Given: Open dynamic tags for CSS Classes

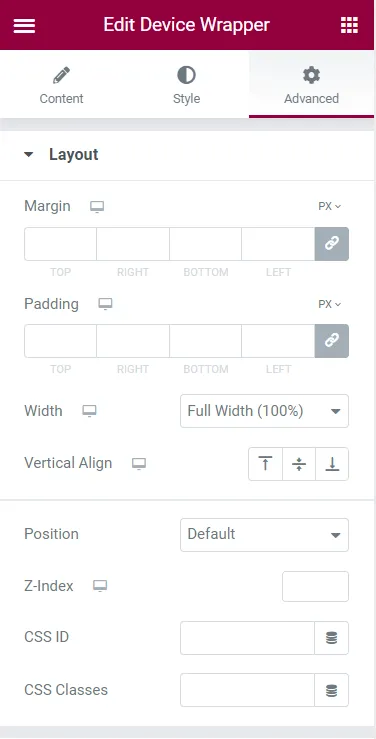Looking at the screenshot, I should (332, 690).
